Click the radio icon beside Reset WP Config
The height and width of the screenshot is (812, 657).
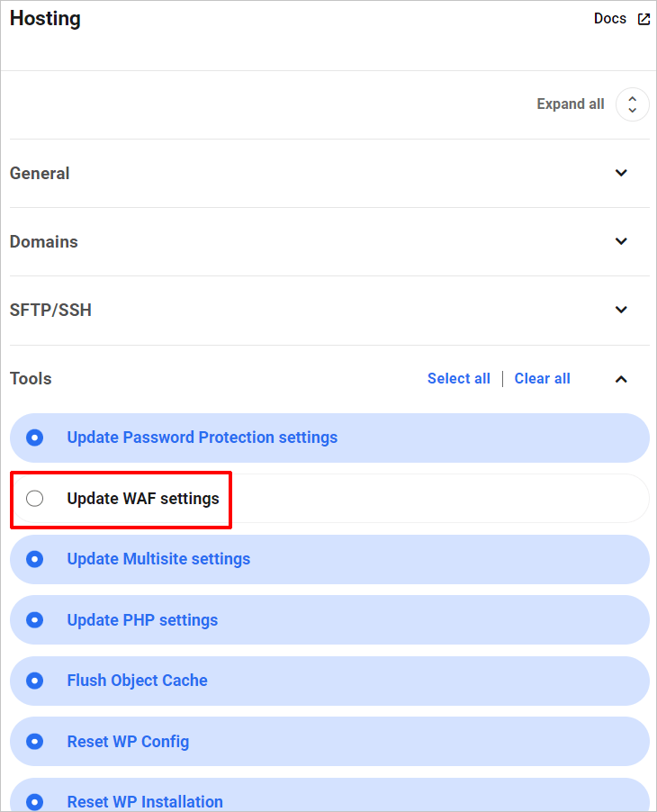pyautogui.click(x=34, y=741)
